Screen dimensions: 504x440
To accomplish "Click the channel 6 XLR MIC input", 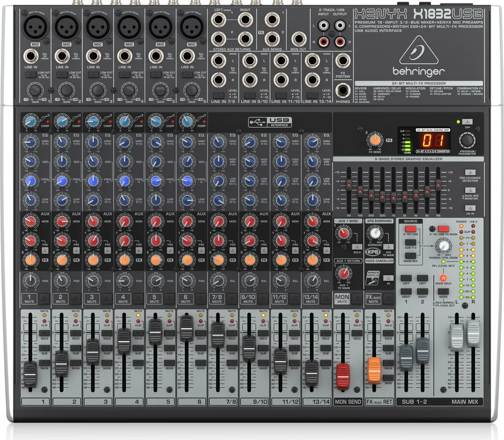I will 191,27.
